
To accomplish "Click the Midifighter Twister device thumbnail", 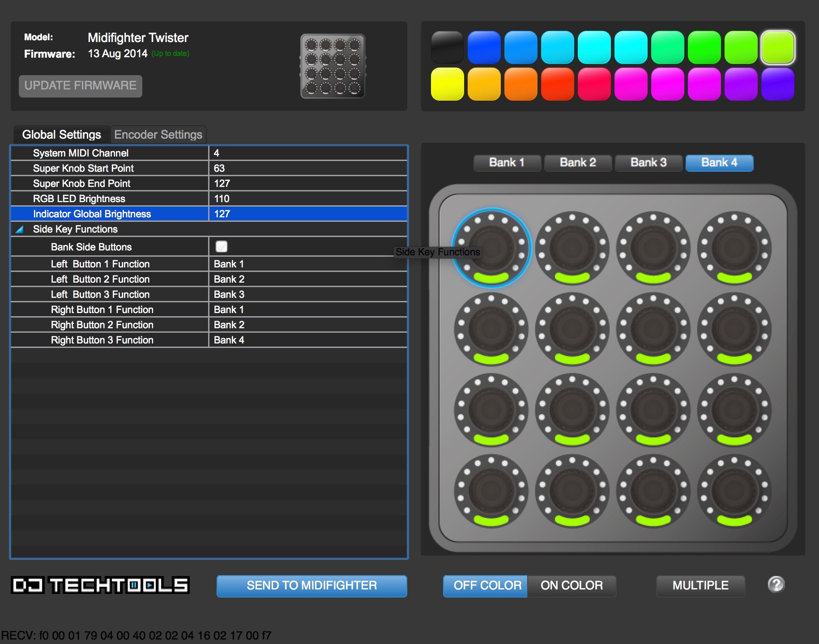I will [333, 66].
